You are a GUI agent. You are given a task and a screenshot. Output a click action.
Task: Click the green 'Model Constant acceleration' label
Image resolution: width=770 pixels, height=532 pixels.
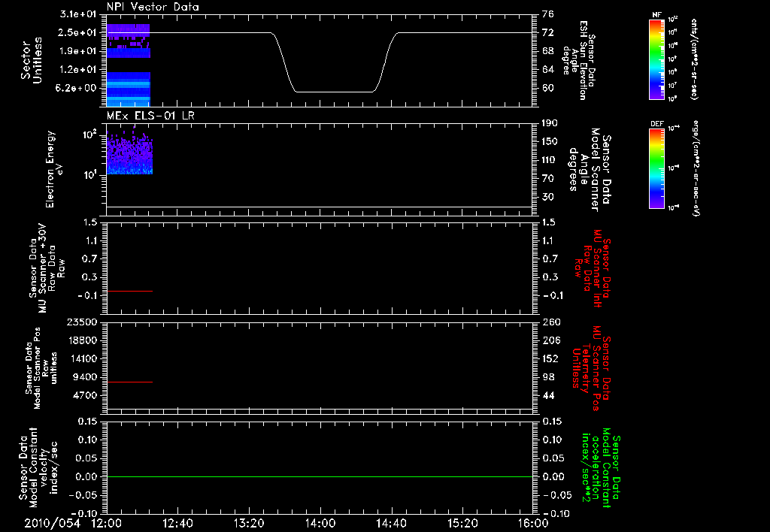pos(601,468)
